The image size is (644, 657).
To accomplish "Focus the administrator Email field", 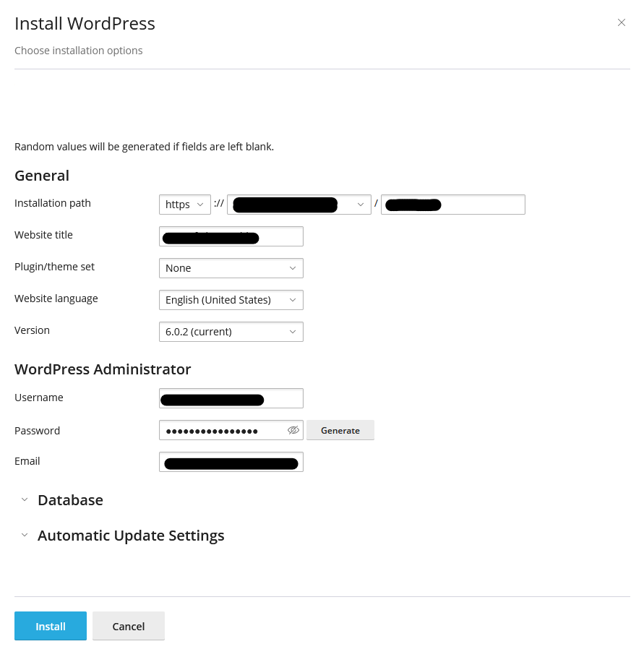I will click(x=231, y=462).
